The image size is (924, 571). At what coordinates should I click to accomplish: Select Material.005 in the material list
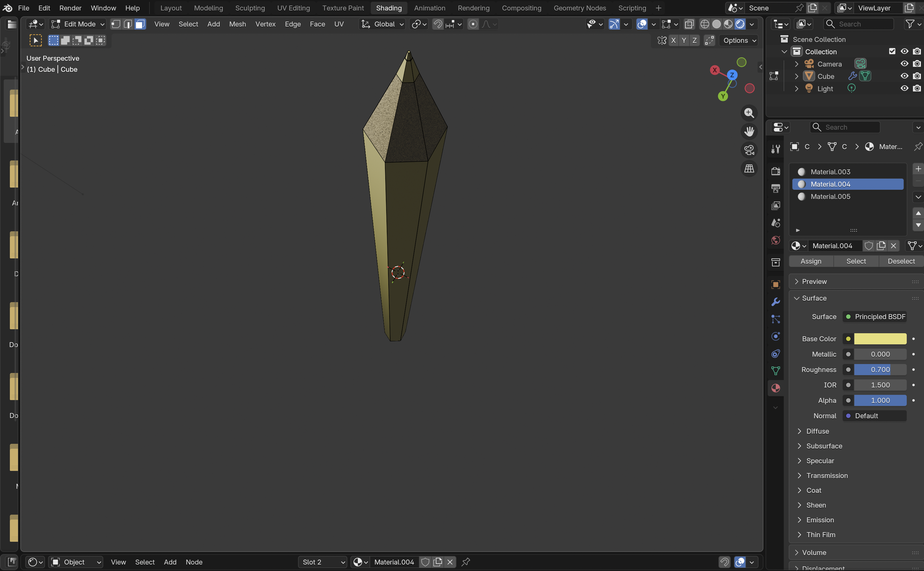pyautogui.click(x=830, y=196)
